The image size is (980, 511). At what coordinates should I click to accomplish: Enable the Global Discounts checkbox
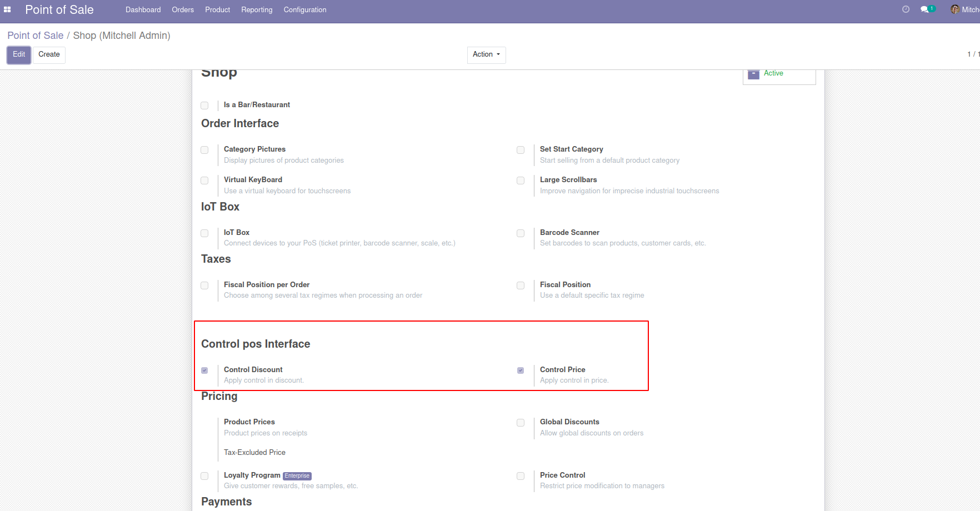tap(521, 423)
